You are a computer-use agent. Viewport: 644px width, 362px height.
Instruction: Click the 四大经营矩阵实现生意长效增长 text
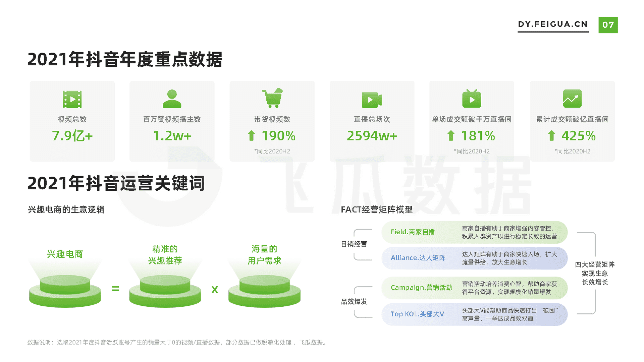[595, 273]
